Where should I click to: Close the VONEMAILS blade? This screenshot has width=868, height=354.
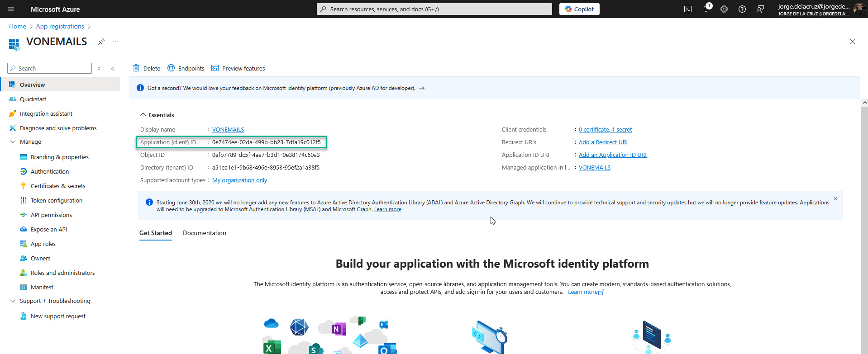tap(853, 42)
